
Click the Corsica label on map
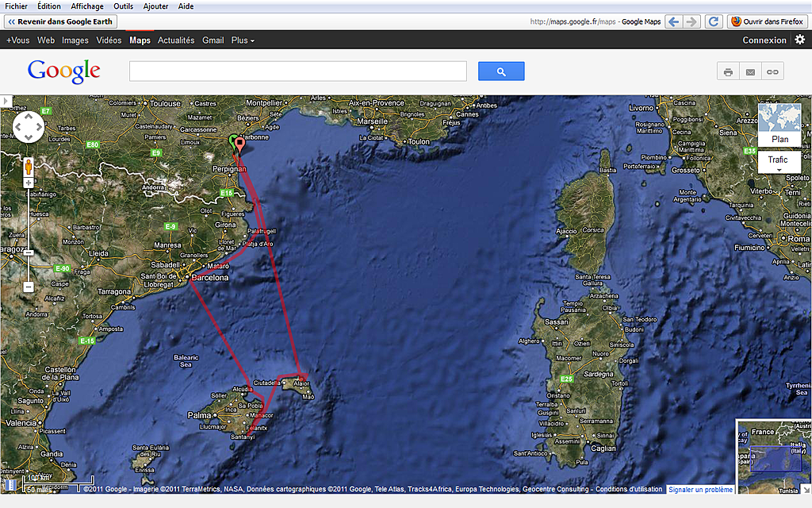593,230
